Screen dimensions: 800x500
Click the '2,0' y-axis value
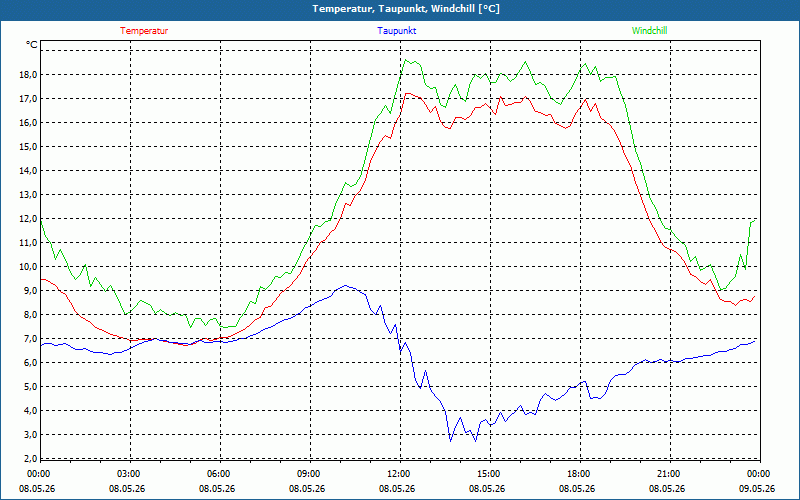(x=30, y=458)
